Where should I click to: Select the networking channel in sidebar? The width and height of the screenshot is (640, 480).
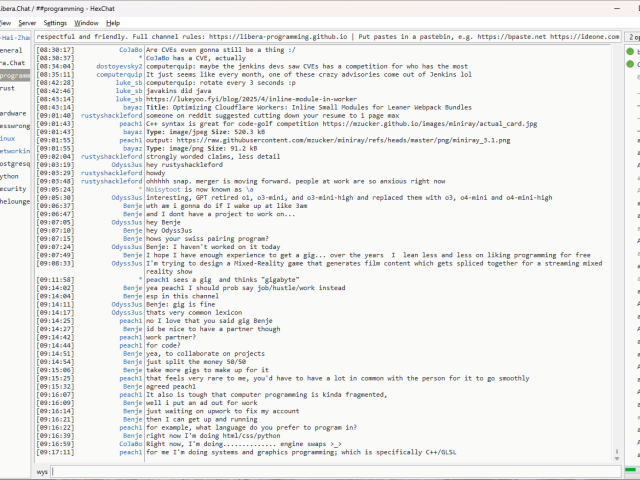click(14, 150)
